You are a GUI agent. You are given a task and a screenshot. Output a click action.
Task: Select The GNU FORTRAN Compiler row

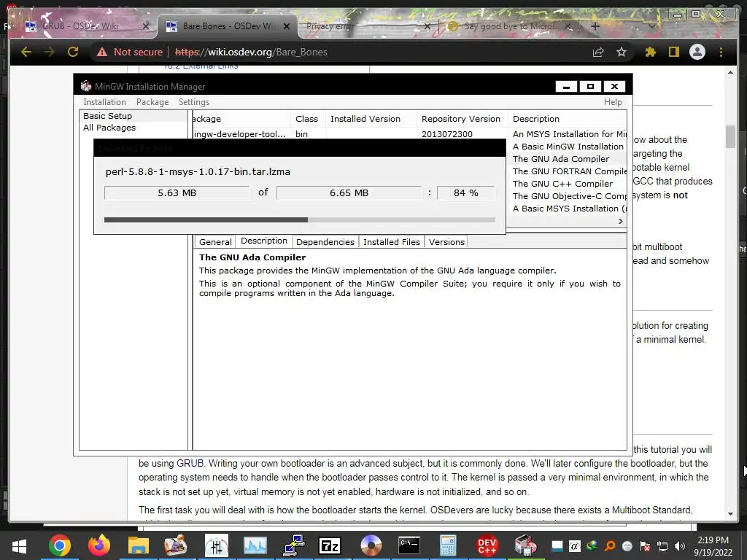pyautogui.click(x=566, y=171)
